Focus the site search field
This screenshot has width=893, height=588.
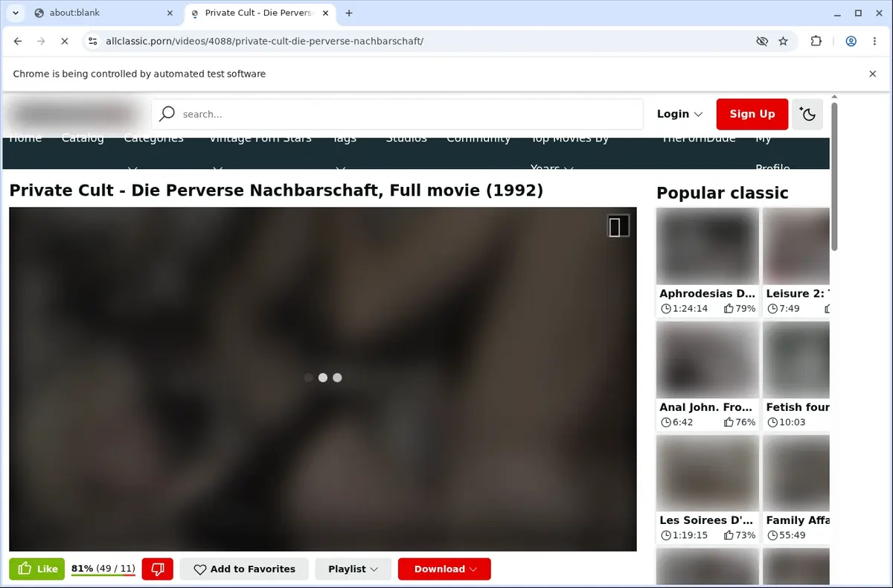coord(398,114)
